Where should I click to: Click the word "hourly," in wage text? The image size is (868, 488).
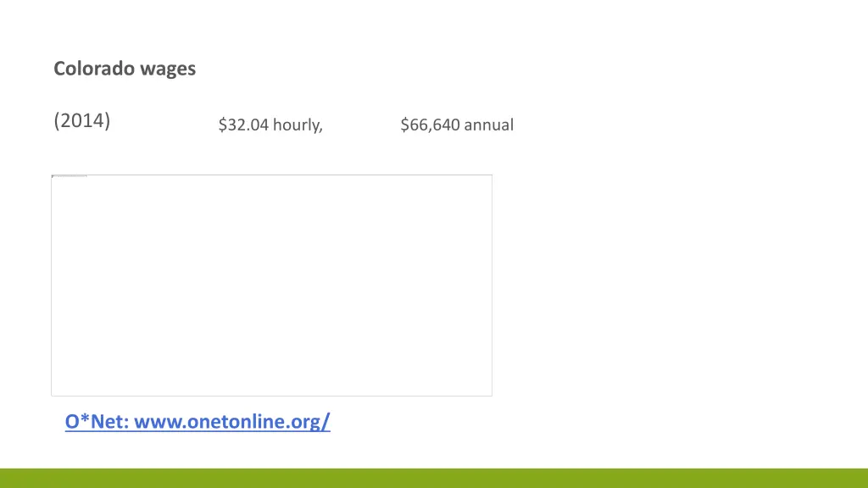298,125
